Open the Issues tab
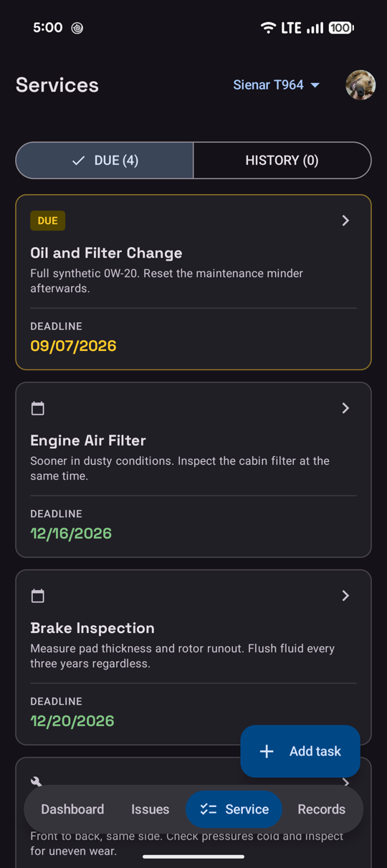 pos(150,809)
